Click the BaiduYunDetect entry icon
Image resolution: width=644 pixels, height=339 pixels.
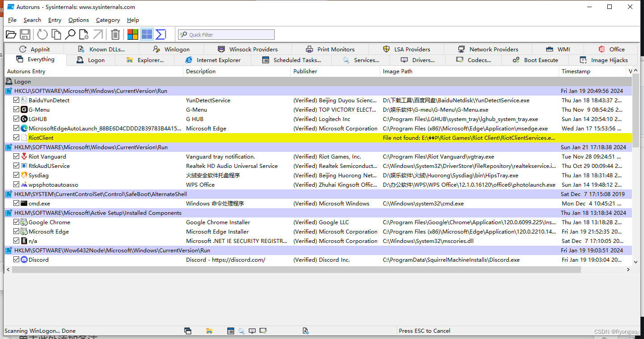pos(24,100)
